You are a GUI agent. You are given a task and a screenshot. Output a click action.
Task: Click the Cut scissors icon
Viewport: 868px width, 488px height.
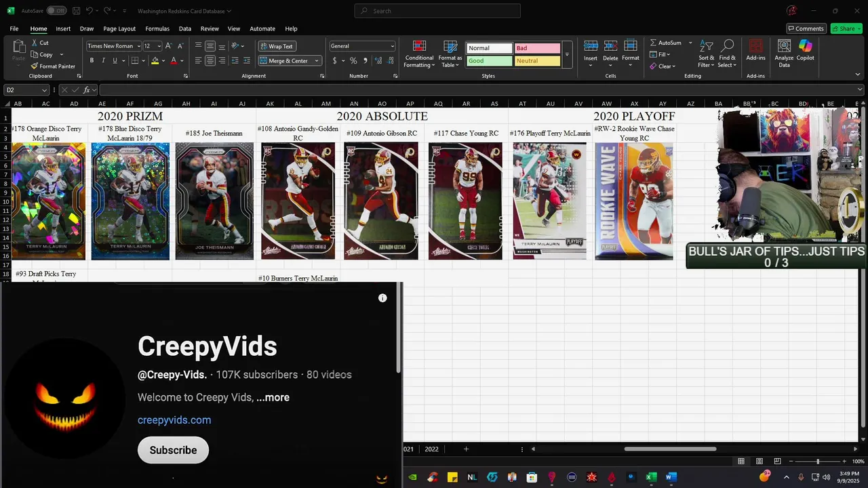tap(35, 43)
